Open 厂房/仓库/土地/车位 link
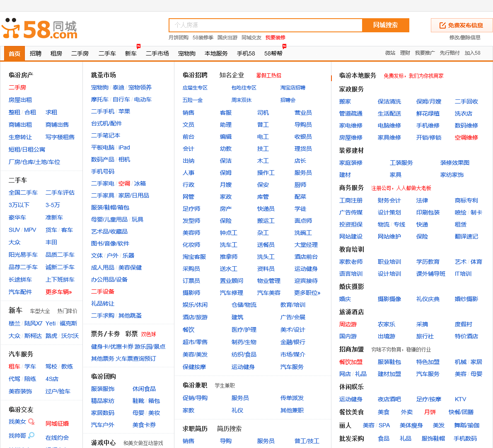Viewport: 493px width, 448px height. pos(34,162)
